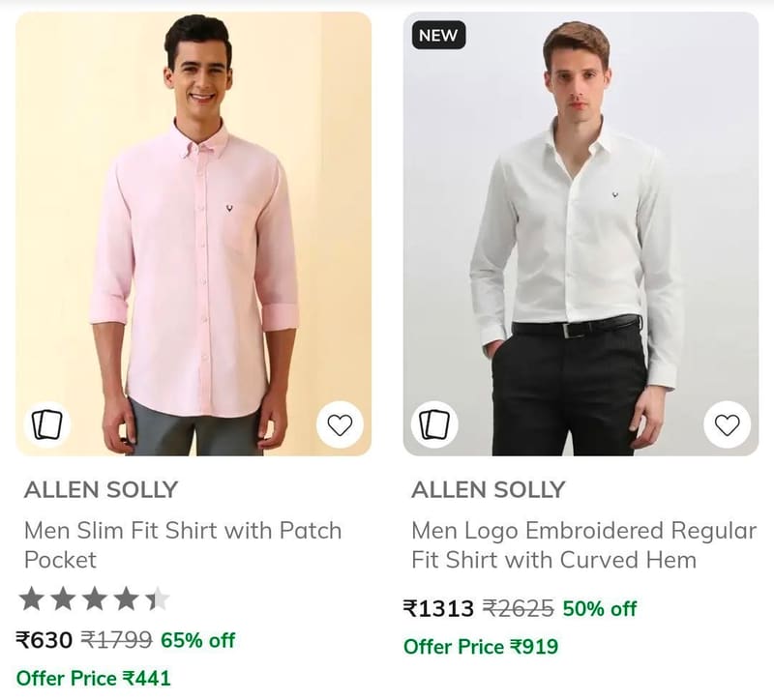Tap the heart icon on the pink shirt
The height and width of the screenshot is (700, 774).
[x=341, y=424]
